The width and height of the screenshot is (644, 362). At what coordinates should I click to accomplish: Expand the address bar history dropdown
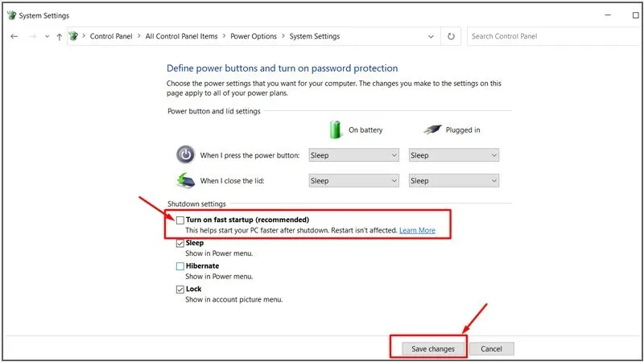[432, 36]
